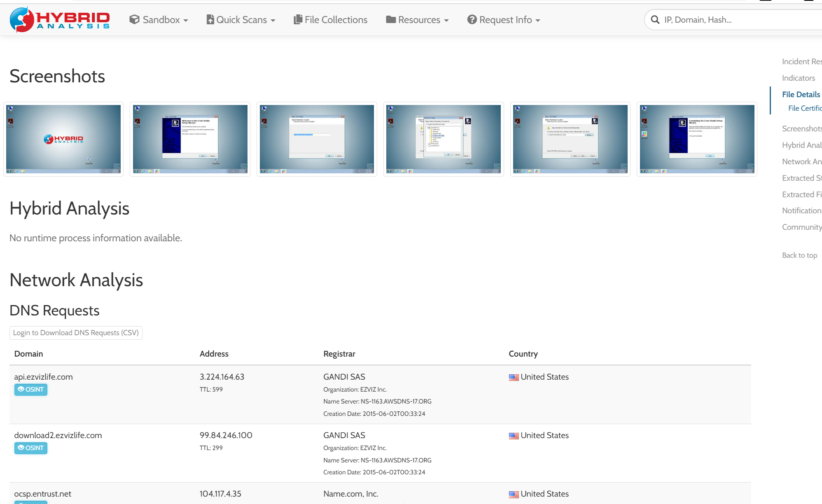Jump to File Certificates sub-item

coord(805,108)
